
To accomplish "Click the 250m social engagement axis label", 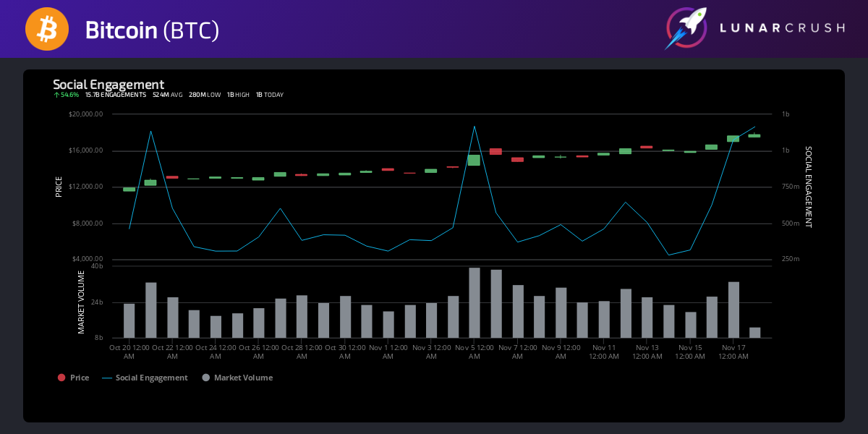I will (791, 259).
